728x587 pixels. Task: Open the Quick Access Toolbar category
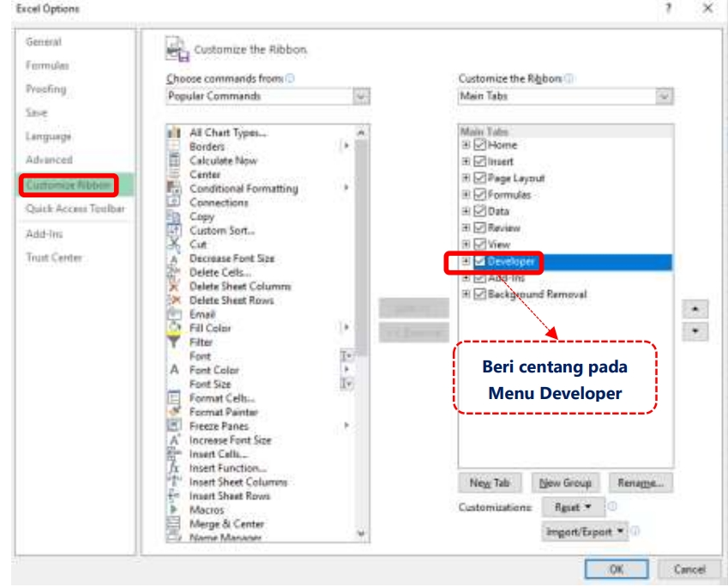click(x=75, y=209)
